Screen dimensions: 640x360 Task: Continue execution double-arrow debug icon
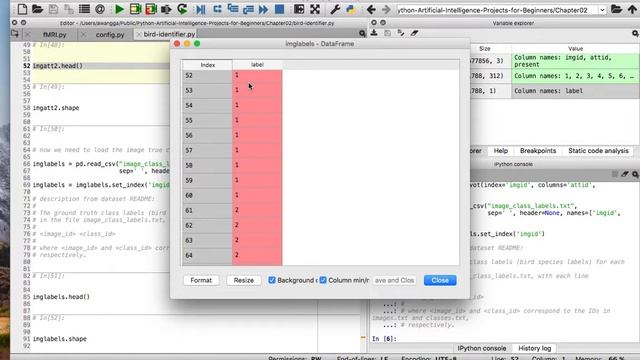[264, 9]
